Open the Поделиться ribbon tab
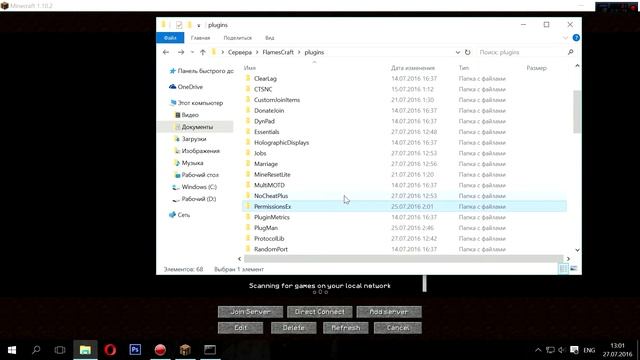The width and height of the screenshot is (640, 360). coord(238,38)
